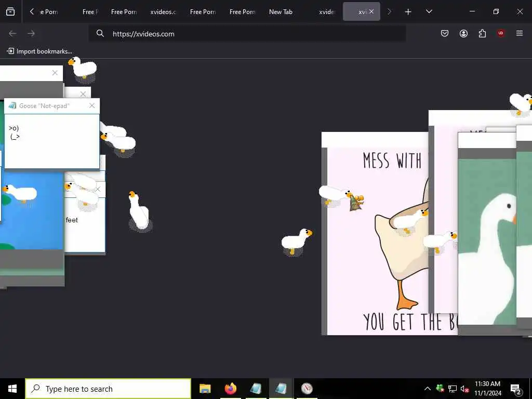Click the Goose "Not-epad" title bar
This screenshot has height=399, width=532.
pos(52,106)
